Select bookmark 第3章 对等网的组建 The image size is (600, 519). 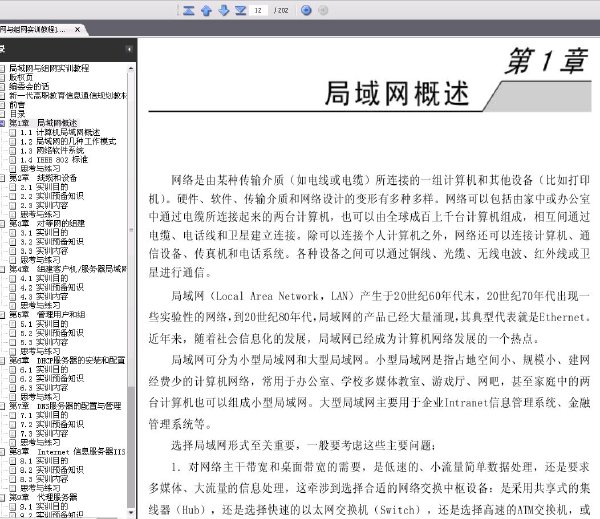[x=47, y=224]
